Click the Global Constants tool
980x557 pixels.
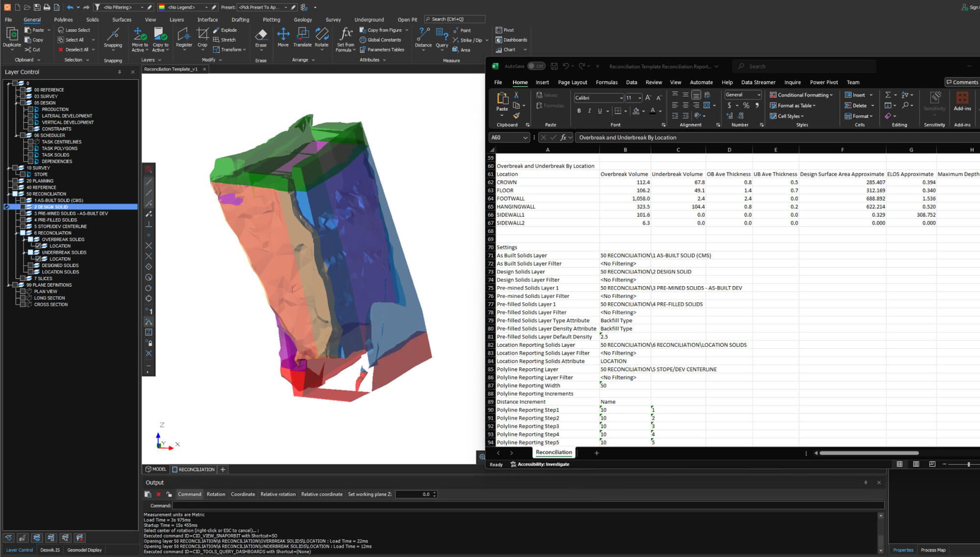(x=380, y=40)
